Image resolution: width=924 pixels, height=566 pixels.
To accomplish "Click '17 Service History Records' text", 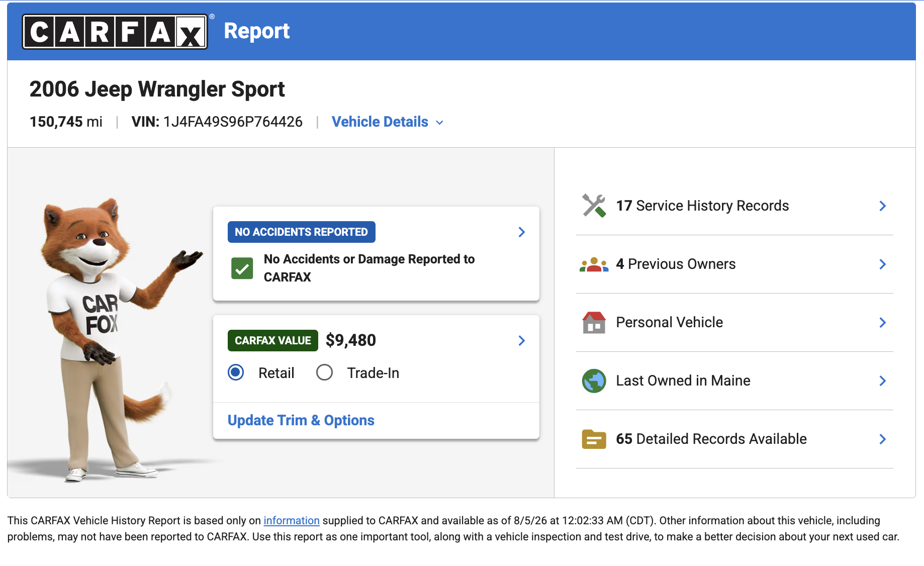I will (702, 206).
